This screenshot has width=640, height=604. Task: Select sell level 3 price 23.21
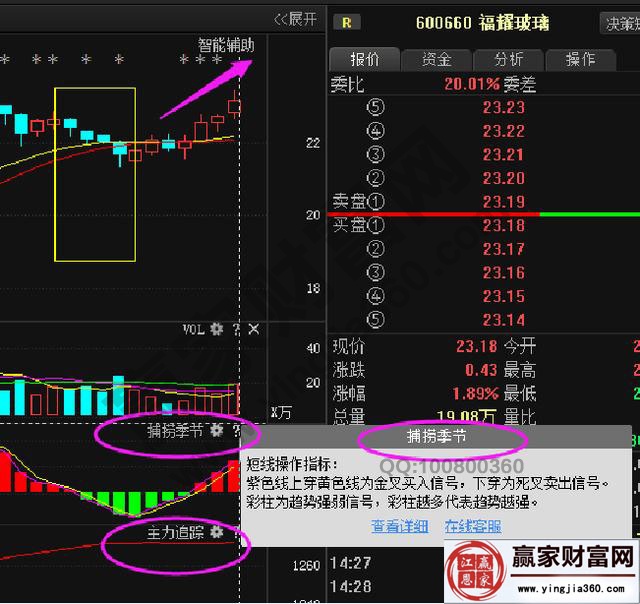(503, 155)
